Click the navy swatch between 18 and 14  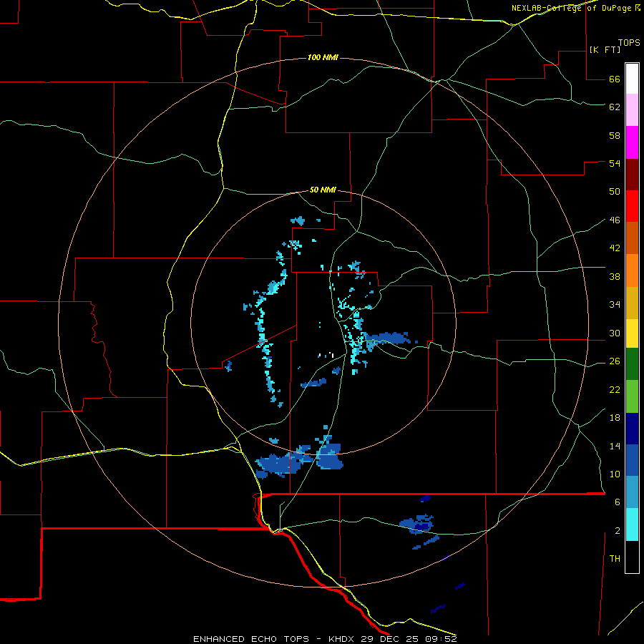tap(632, 429)
